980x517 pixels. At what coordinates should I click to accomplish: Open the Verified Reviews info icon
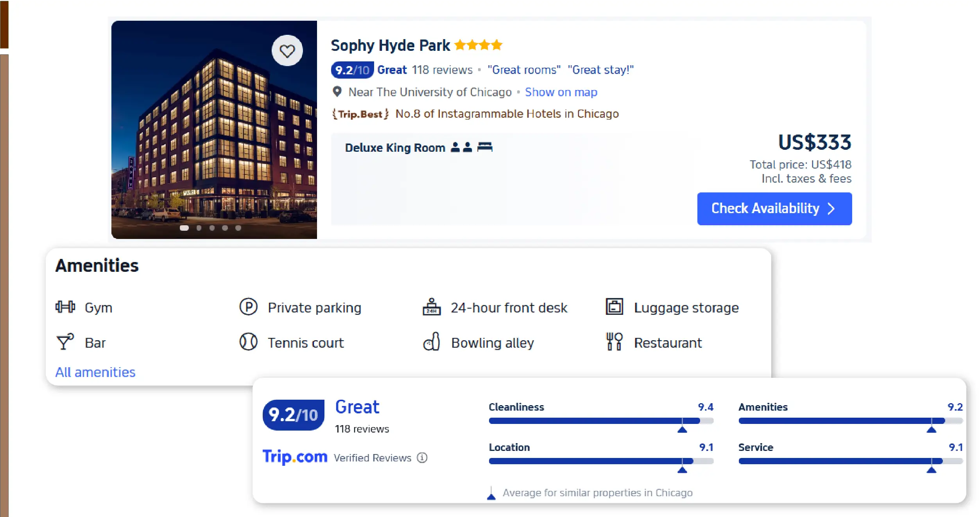click(422, 458)
